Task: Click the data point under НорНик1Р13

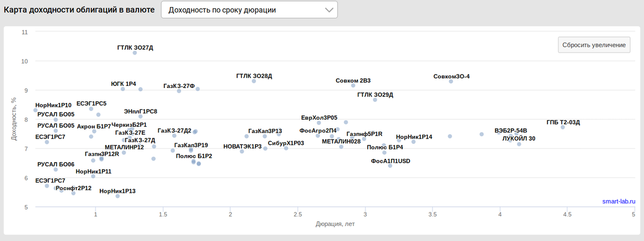Action: pos(118,196)
